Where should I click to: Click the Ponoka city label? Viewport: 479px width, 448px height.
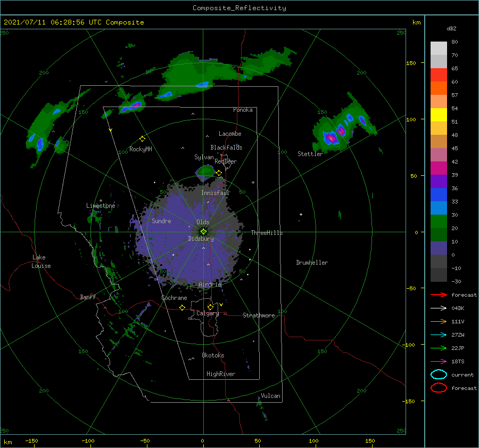tap(243, 110)
